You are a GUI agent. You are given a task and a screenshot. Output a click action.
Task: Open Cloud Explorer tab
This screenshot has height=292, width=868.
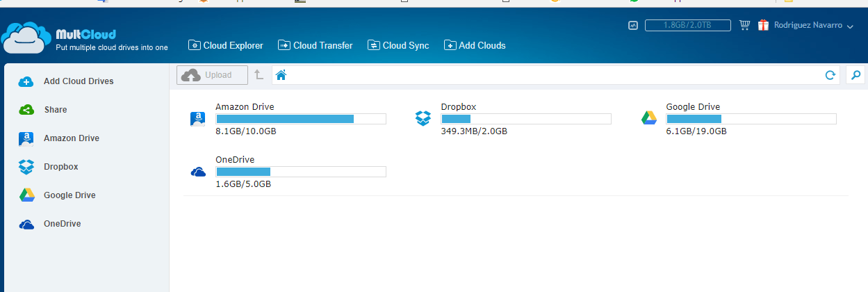point(226,45)
